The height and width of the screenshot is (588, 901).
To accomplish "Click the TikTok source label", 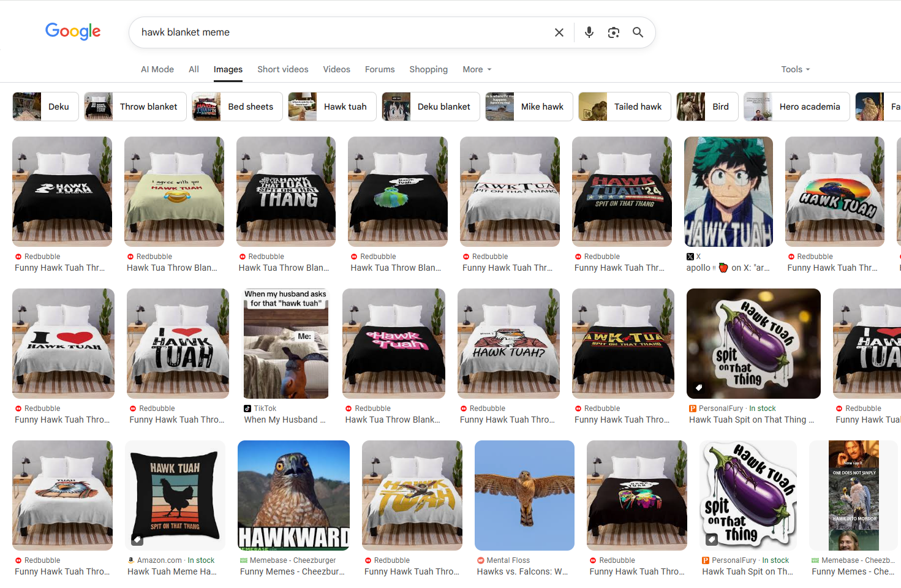I will point(265,409).
